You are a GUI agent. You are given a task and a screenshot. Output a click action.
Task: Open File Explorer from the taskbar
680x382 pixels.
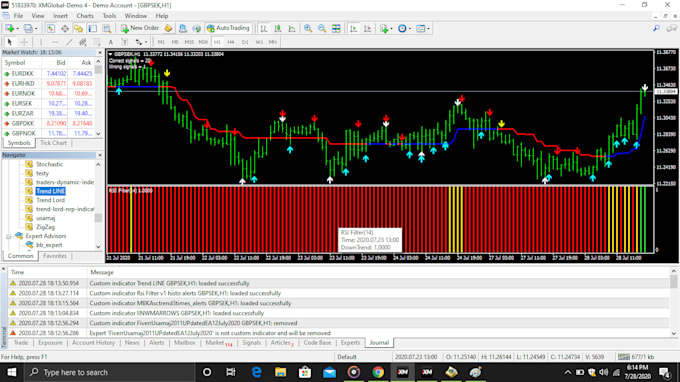point(281,372)
